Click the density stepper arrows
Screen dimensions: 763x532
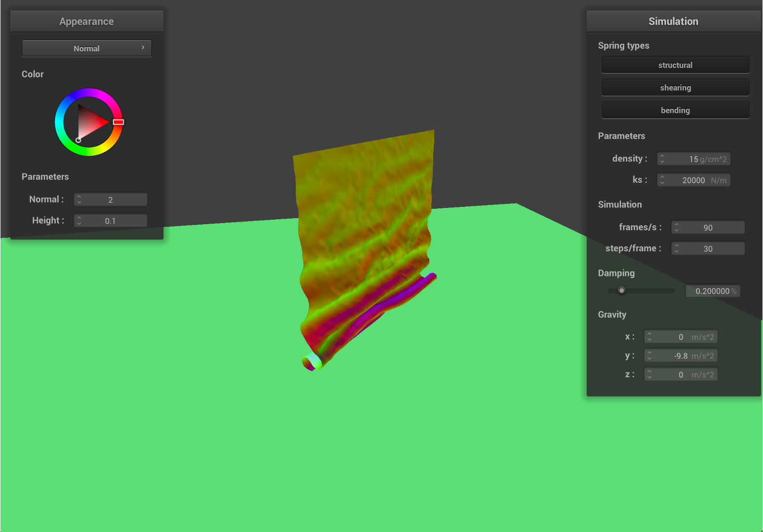[662, 159]
